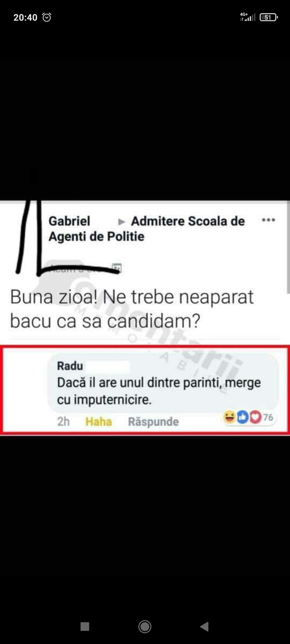View the 76 reactions count list
This screenshot has width=290, height=644.
(x=268, y=418)
